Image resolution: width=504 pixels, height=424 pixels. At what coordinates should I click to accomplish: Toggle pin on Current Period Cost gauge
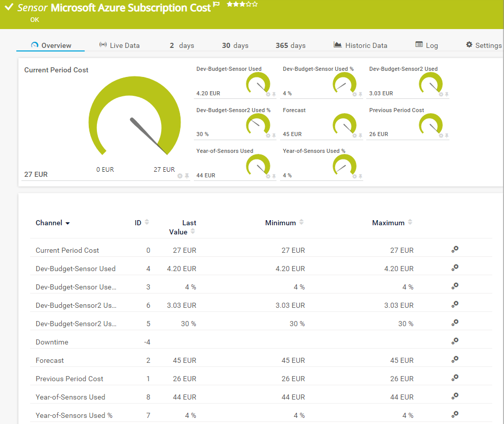pos(187,176)
